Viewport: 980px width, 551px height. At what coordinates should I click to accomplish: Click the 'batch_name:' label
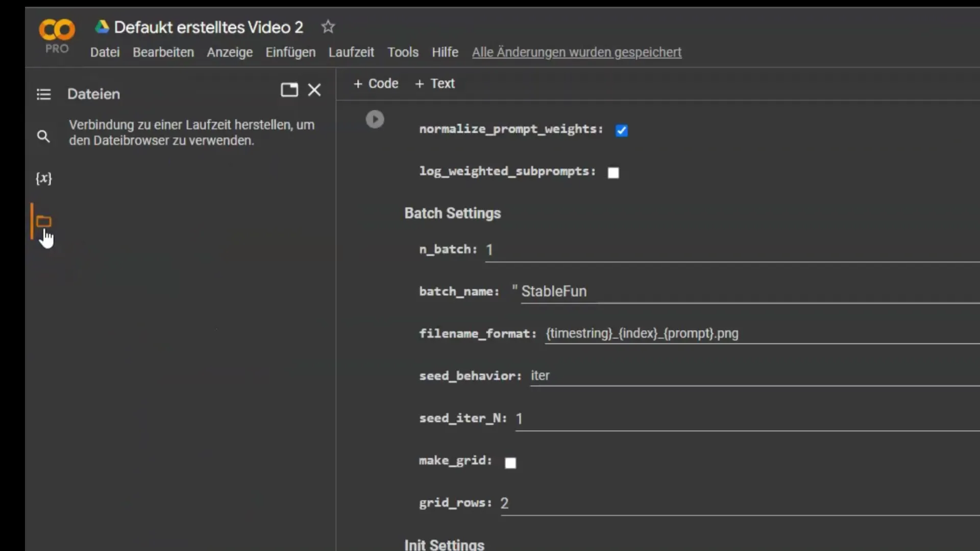pyautogui.click(x=459, y=291)
